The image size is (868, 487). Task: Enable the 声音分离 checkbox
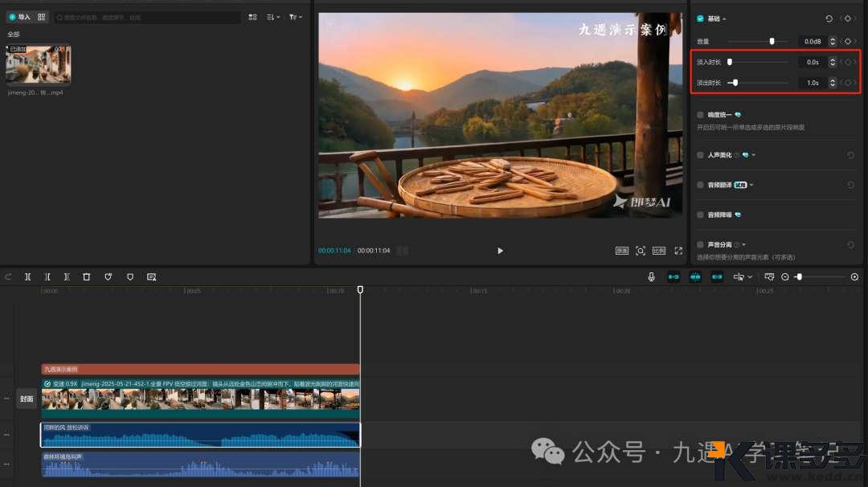701,244
